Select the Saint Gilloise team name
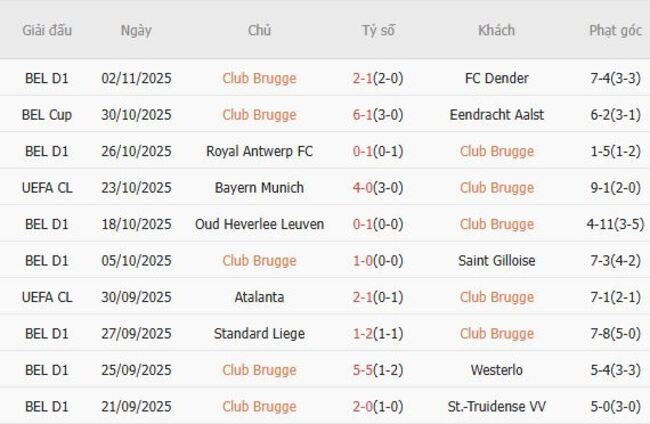This screenshot has height=424, width=650. click(497, 261)
